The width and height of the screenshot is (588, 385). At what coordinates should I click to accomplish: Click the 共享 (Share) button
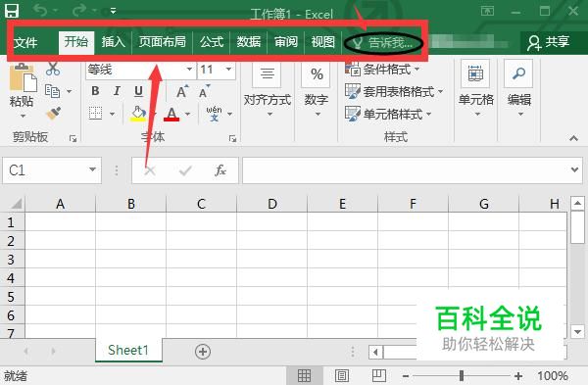[548, 42]
